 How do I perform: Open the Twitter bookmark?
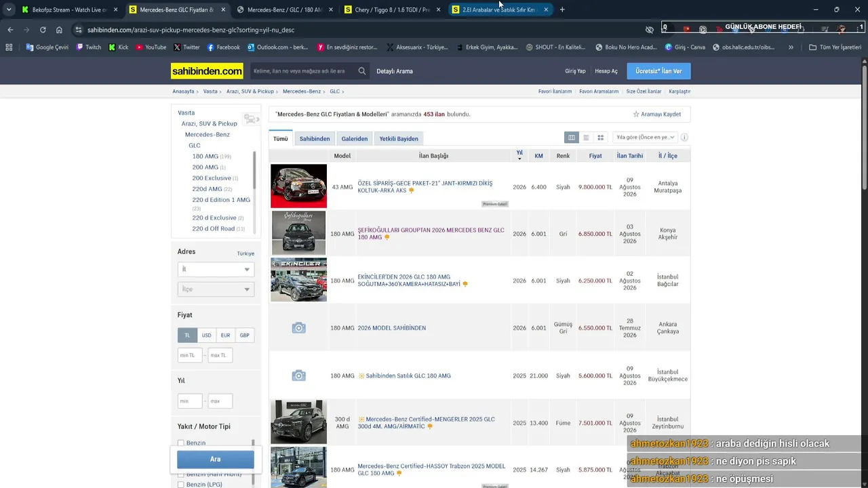(186, 47)
